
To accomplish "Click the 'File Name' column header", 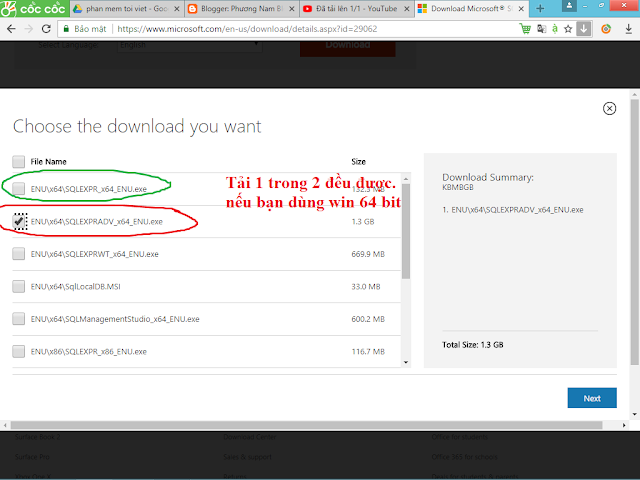I will pos(48,162).
